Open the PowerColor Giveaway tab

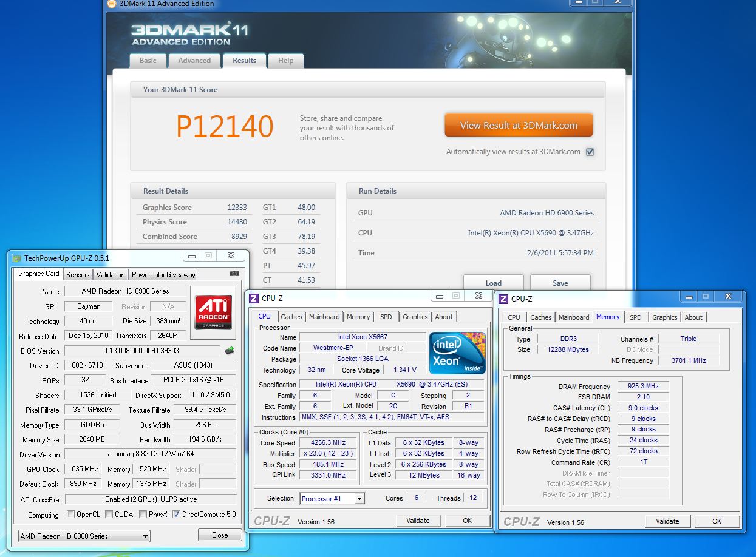163,275
